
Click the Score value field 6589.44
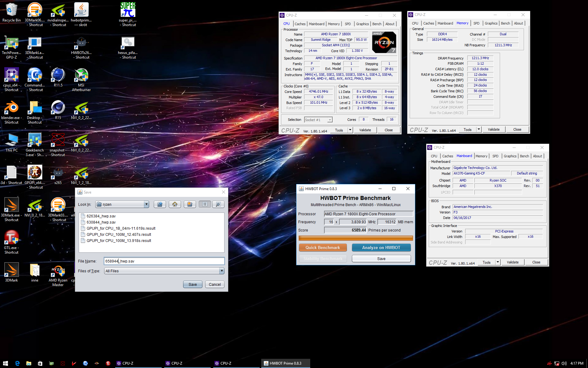pos(345,230)
